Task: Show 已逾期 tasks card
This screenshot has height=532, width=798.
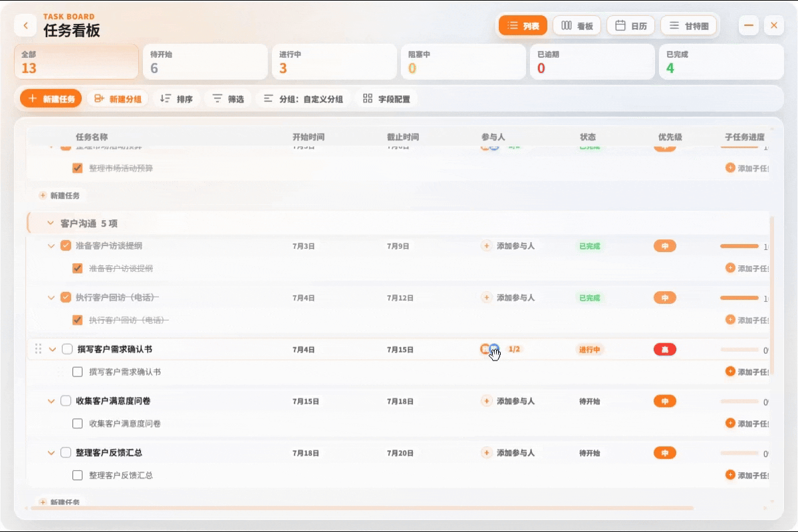Action: pos(592,62)
